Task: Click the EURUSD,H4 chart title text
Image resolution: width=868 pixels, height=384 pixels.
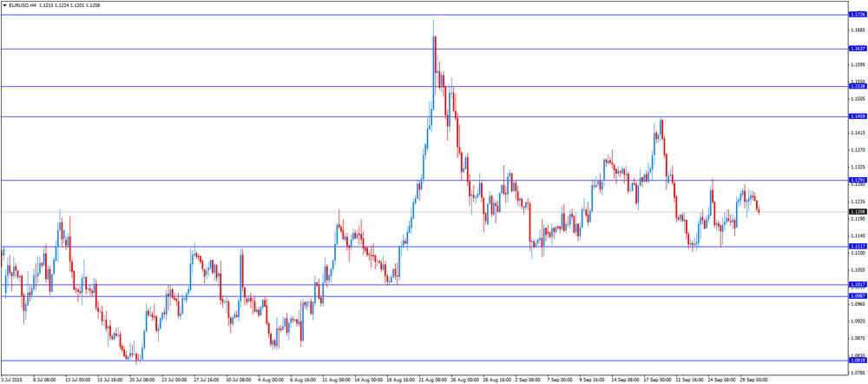Action: point(23,5)
